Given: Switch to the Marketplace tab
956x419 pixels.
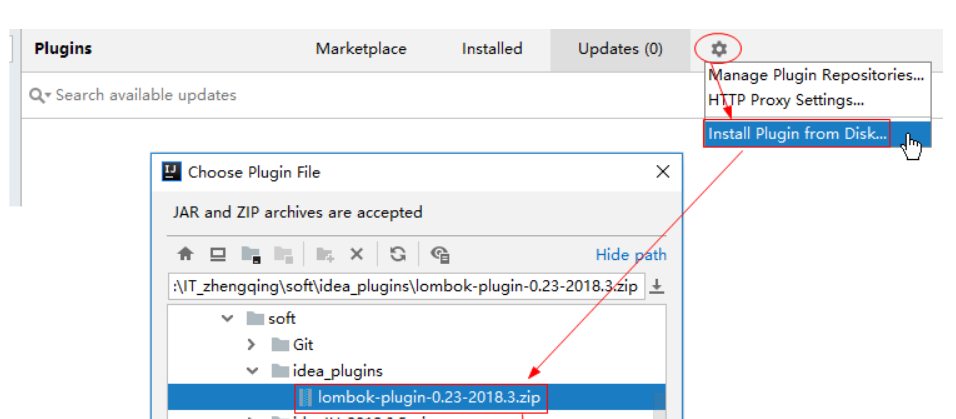Looking at the screenshot, I should pos(361,49).
